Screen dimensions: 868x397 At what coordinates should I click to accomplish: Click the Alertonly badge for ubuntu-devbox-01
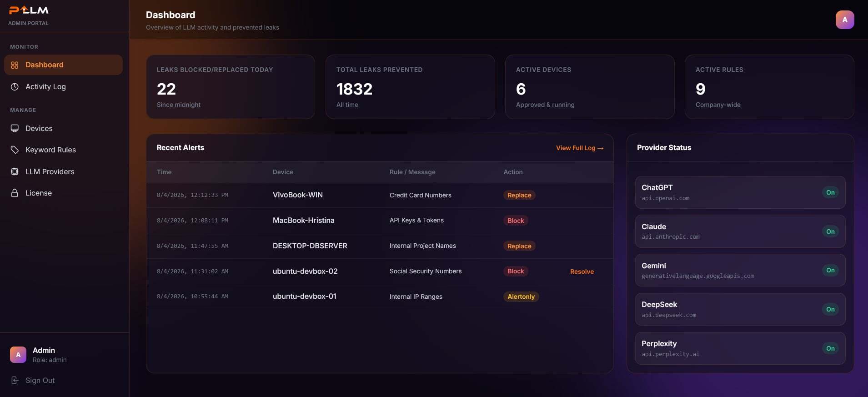[x=521, y=296]
